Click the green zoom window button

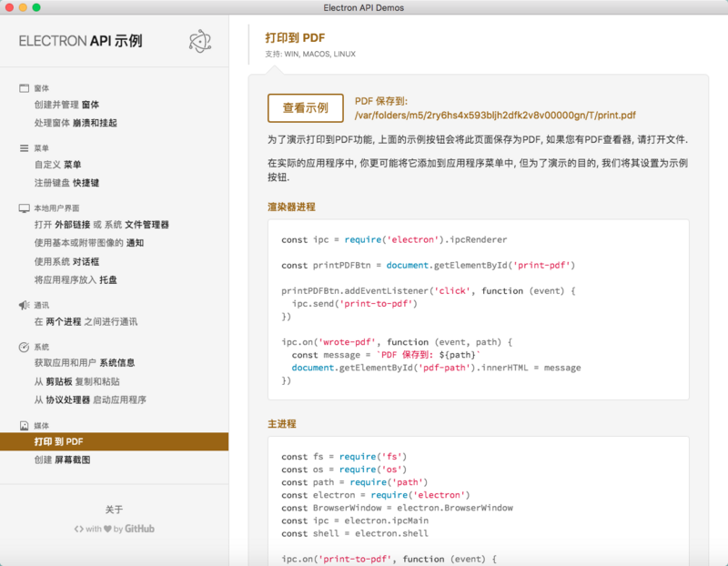(x=36, y=7)
